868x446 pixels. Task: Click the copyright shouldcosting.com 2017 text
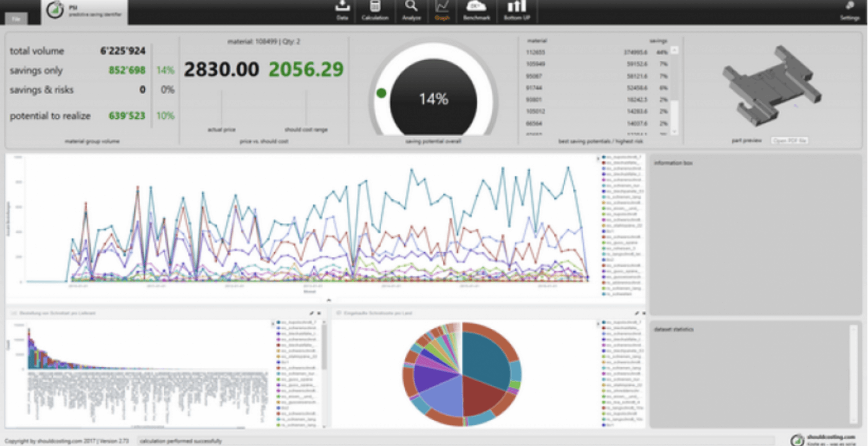[67, 441]
